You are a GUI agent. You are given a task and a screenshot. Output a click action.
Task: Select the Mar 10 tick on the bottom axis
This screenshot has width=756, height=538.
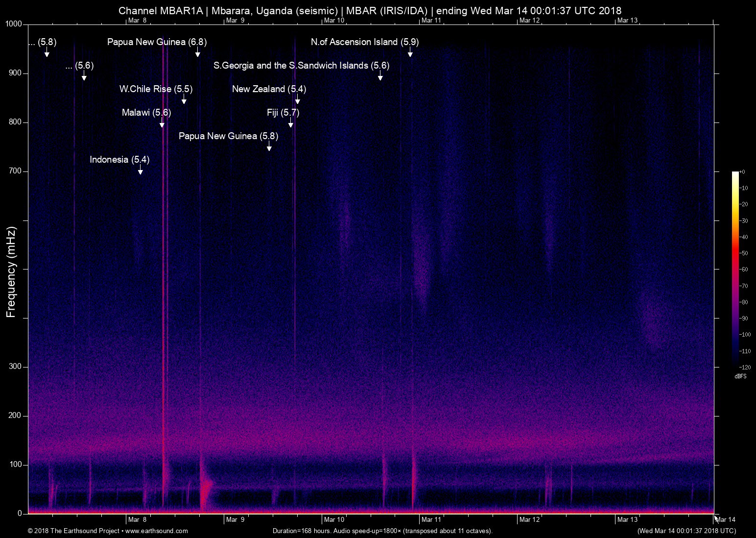(x=334, y=519)
